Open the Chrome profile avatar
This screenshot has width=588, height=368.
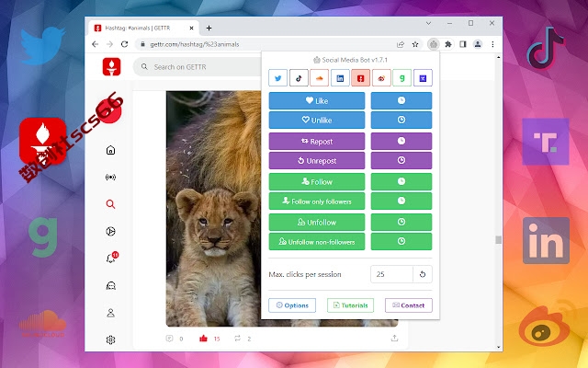click(x=478, y=44)
